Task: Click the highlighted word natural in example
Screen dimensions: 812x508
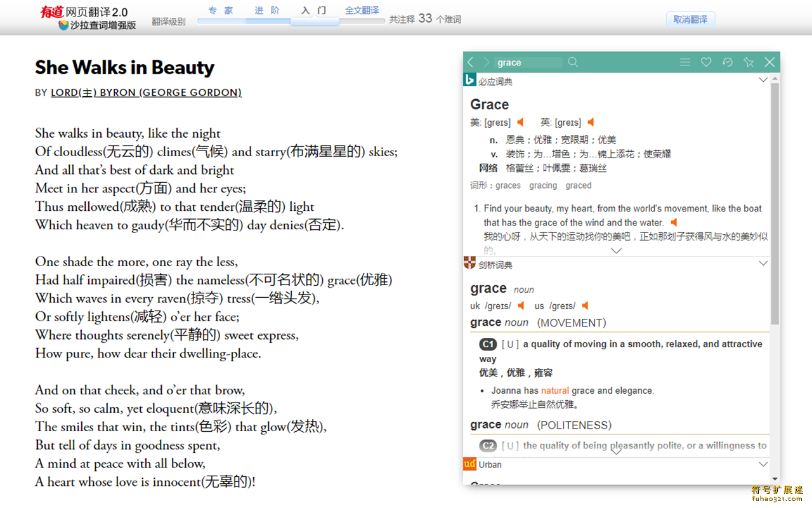Action: coord(555,391)
